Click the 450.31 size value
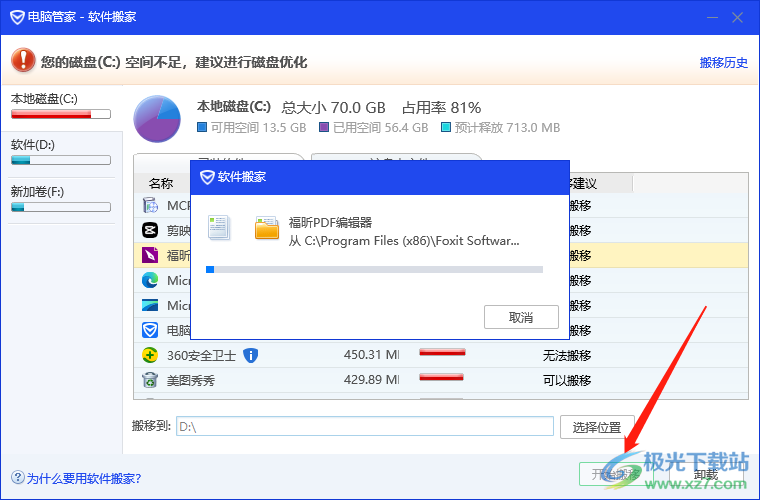 coord(371,355)
